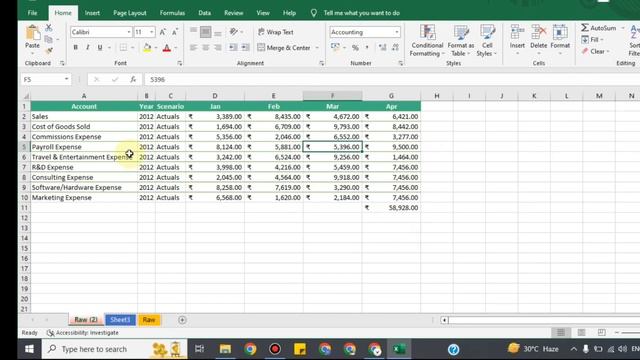Switch to the Insert ribbon tab
Image resolution: width=640 pixels, height=360 pixels.
coord(92,13)
